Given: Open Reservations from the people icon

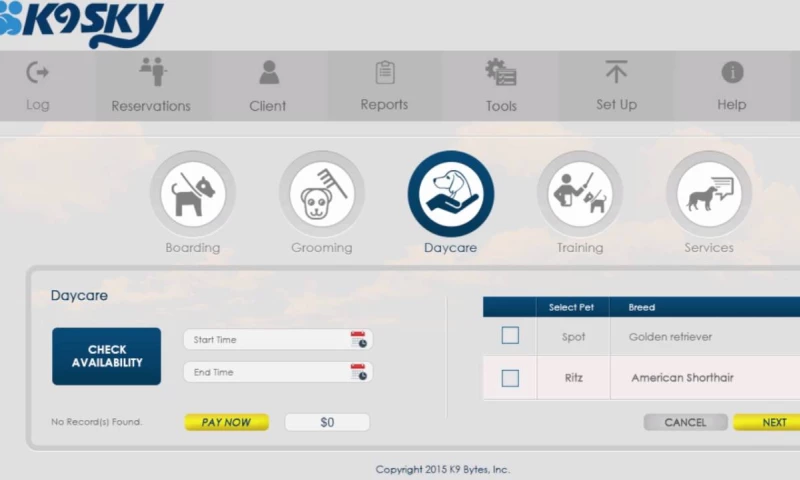Looking at the screenshot, I should click(x=153, y=71).
